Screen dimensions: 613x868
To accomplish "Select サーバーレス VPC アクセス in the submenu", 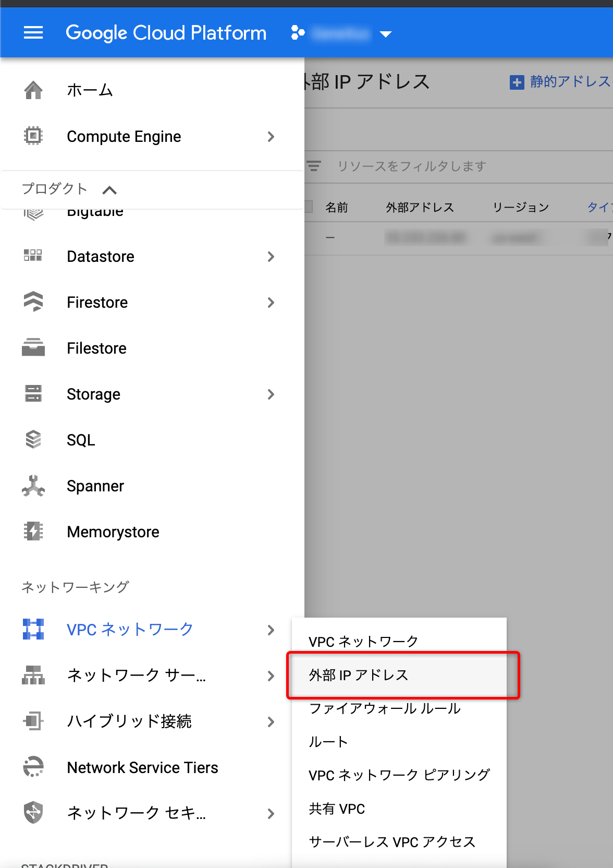I will (399, 842).
